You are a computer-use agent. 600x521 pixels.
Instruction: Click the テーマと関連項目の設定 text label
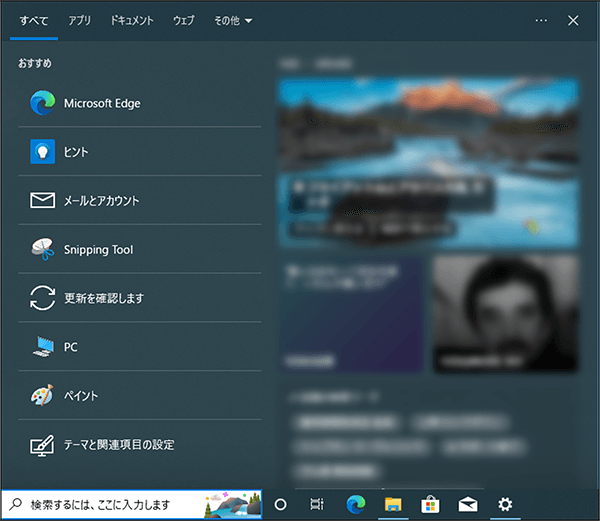119,444
